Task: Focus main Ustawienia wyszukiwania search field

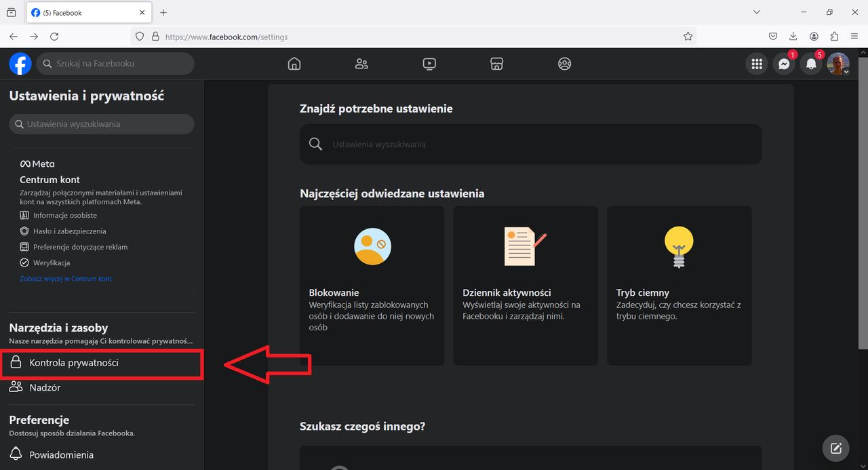Action: (x=531, y=144)
